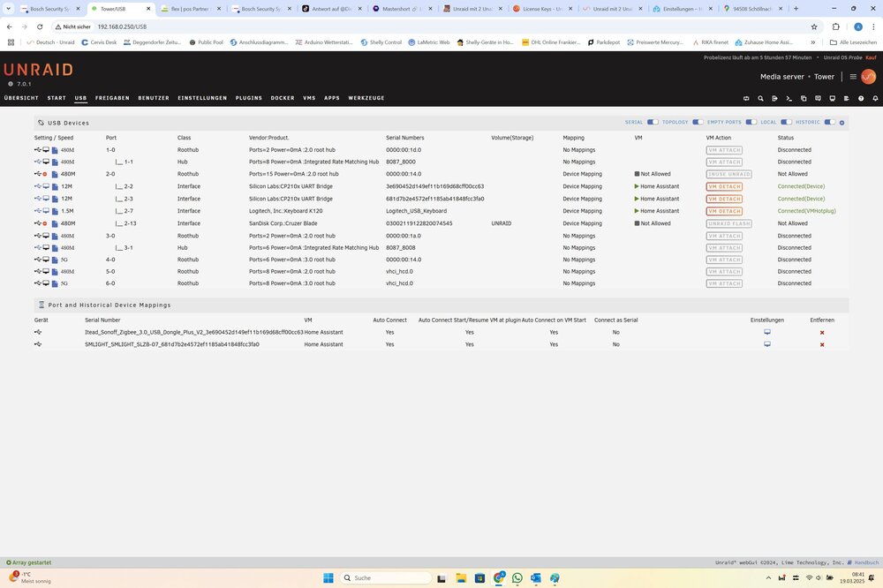
Task: Toggle the Historic switch
Action: click(830, 122)
